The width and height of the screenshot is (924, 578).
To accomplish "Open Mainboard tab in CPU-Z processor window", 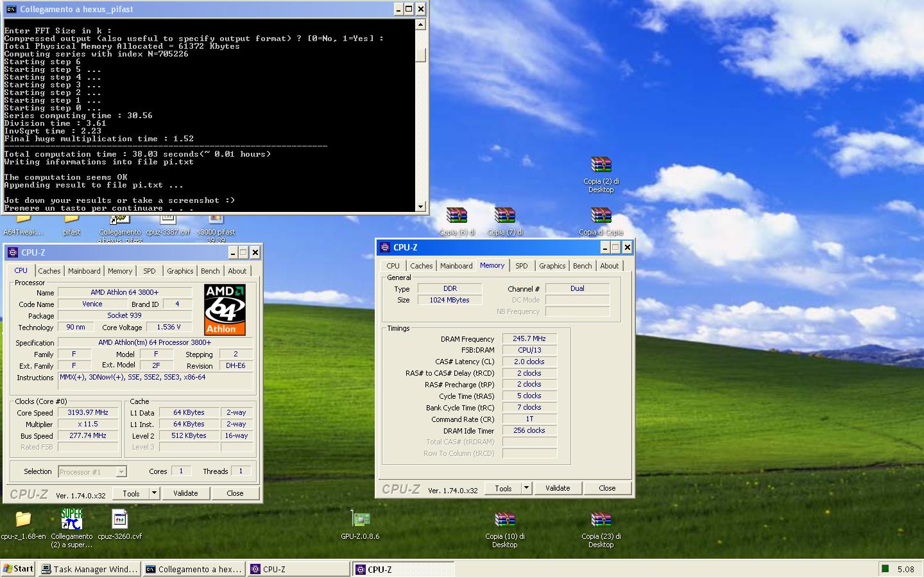I will click(x=84, y=271).
